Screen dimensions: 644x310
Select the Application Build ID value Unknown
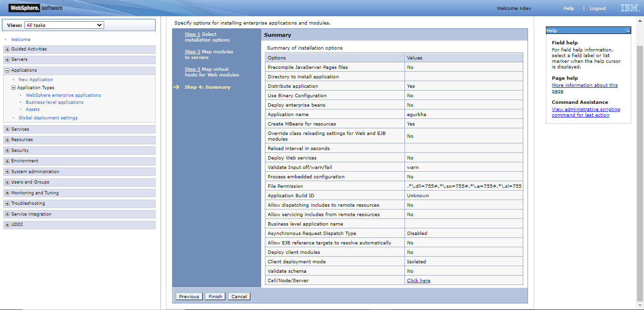[418, 196]
